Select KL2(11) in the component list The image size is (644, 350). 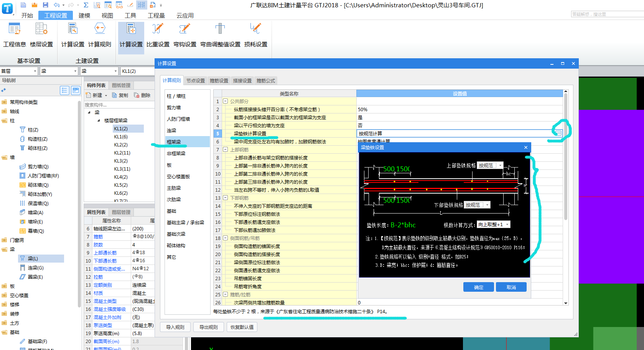(x=122, y=153)
